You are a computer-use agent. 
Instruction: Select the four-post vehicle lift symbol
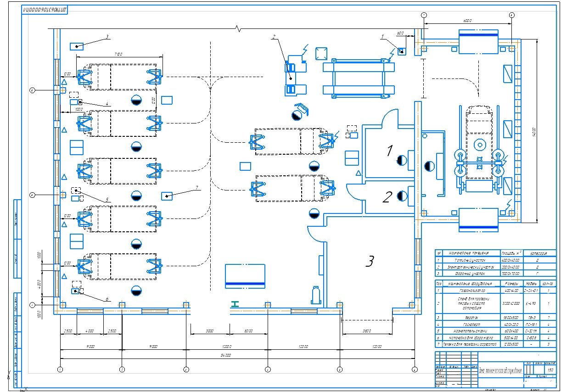(x=359, y=79)
